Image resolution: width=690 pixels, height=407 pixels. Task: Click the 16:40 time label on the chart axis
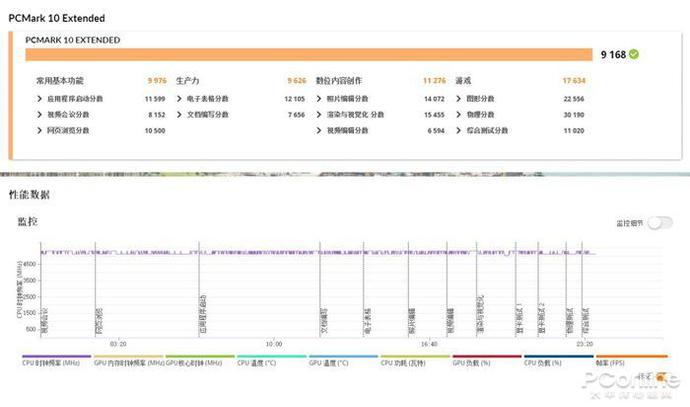429,344
